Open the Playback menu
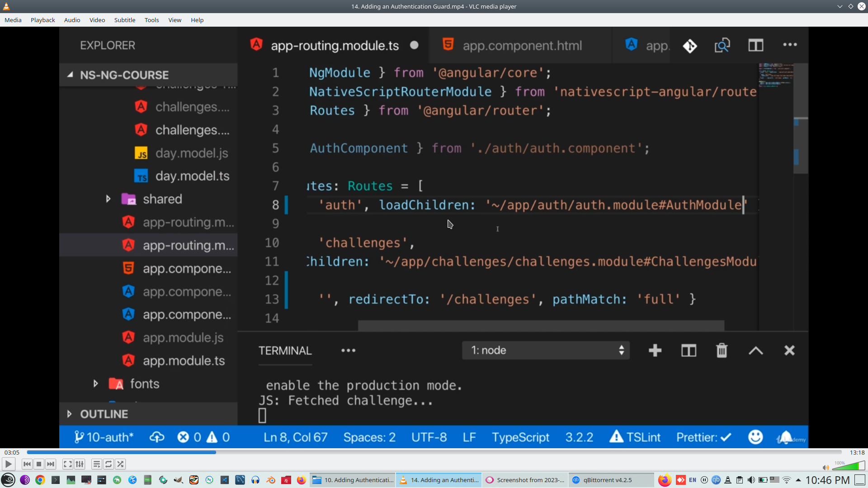Image resolution: width=868 pixels, height=488 pixels. tap(42, 20)
